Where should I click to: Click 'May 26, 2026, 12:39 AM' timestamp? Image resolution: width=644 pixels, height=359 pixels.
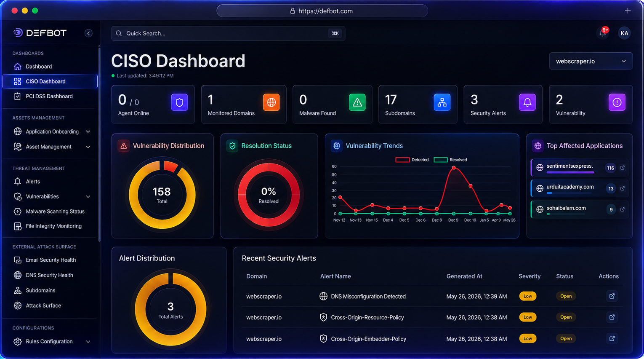coord(476,296)
